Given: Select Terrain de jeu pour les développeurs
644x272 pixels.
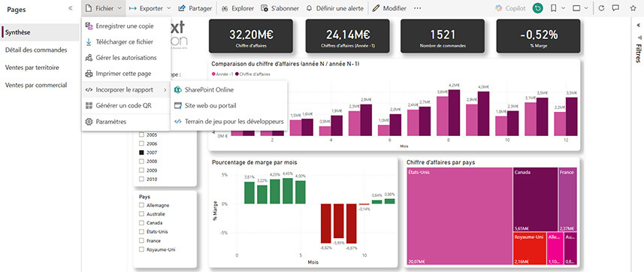Looking at the screenshot, I should (228, 122).
